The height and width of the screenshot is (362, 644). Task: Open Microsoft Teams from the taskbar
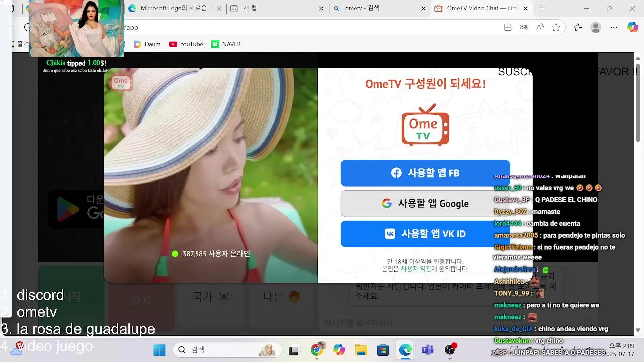point(428,350)
